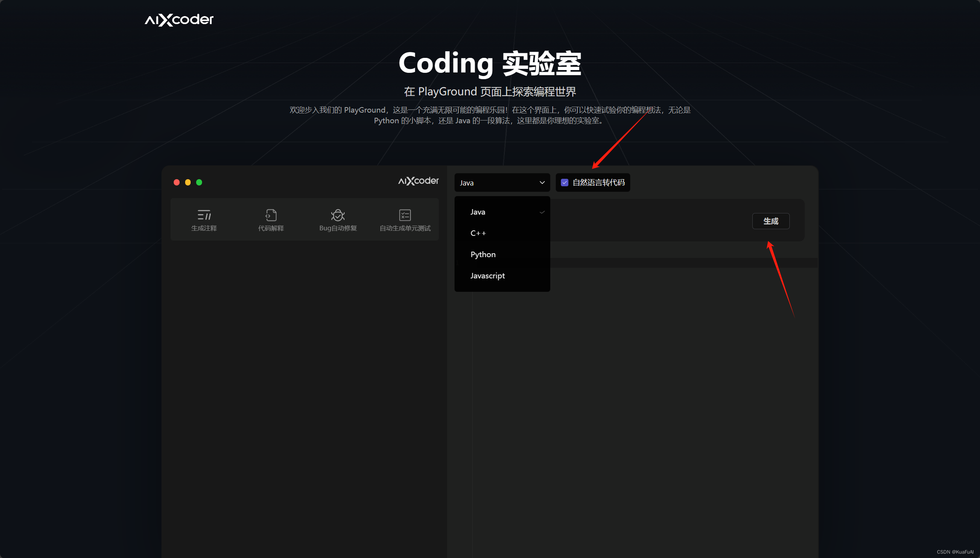Open the 代码解释 code explanation icon

271,215
